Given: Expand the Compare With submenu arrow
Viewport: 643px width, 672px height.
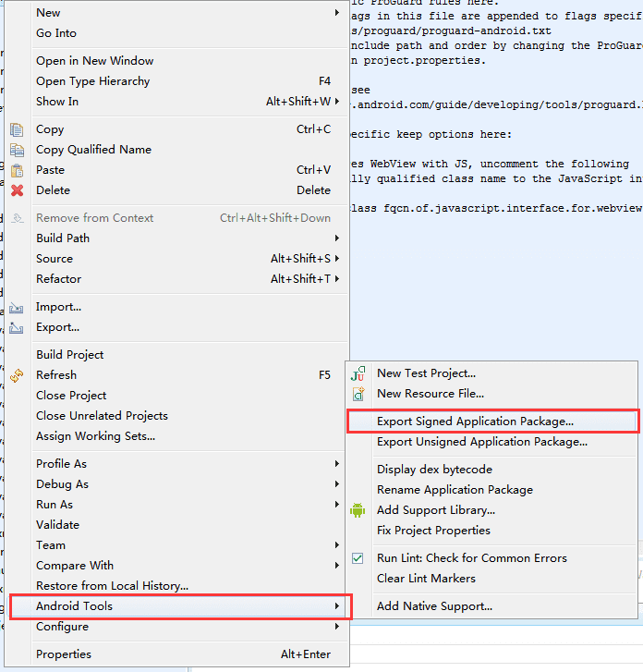Looking at the screenshot, I should click(x=337, y=566).
